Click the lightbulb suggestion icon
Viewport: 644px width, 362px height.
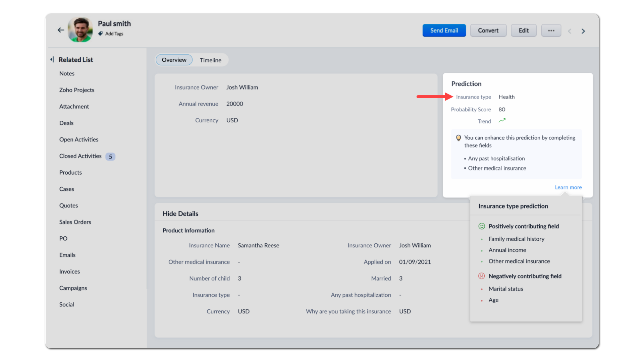pyautogui.click(x=458, y=138)
